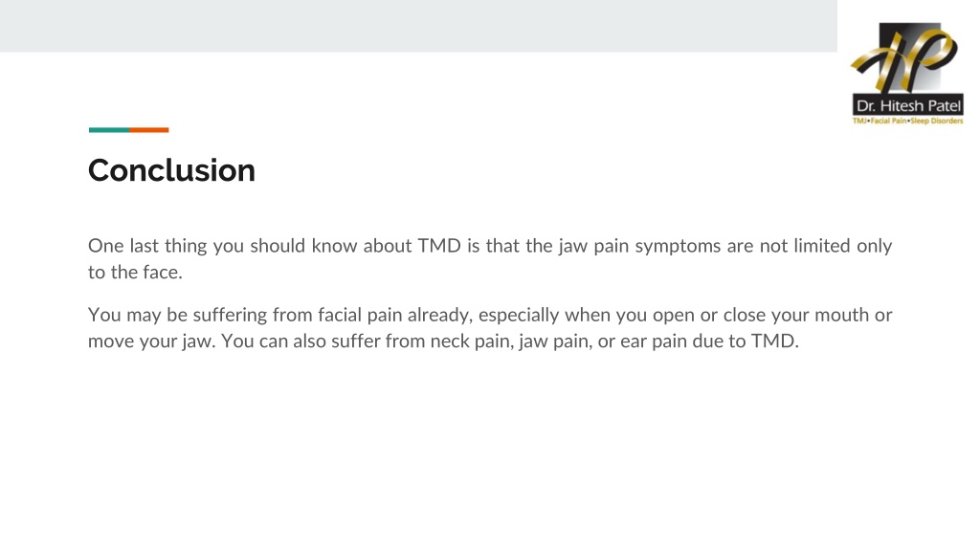
Task: Click "Sleep Disorders" in the logo tagline
Action: tap(937, 121)
